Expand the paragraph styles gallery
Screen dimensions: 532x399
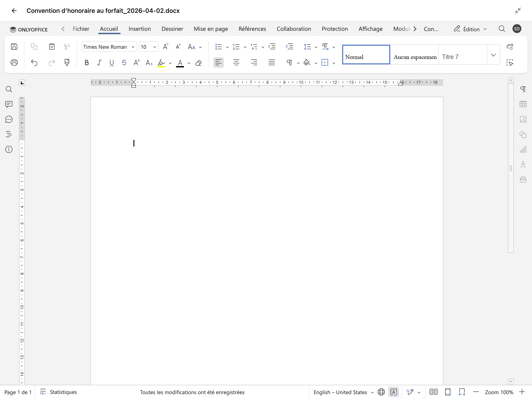[493, 55]
